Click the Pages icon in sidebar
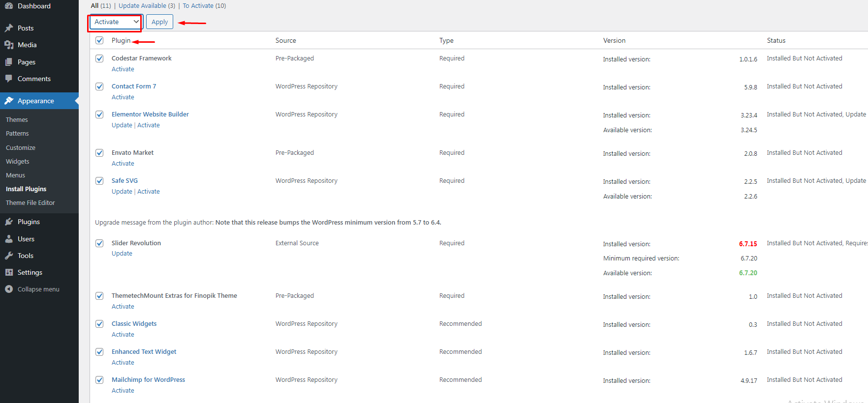868x403 pixels. click(x=9, y=62)
